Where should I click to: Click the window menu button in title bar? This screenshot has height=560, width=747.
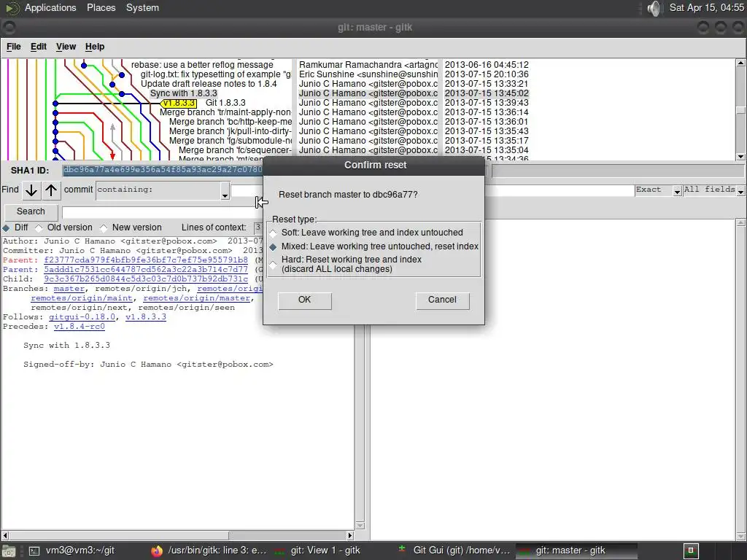pyautogui.click(x=9, y=27)
